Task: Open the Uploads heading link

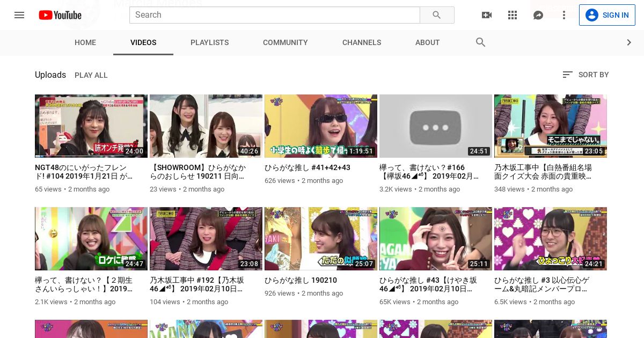Action: [50, 75]
